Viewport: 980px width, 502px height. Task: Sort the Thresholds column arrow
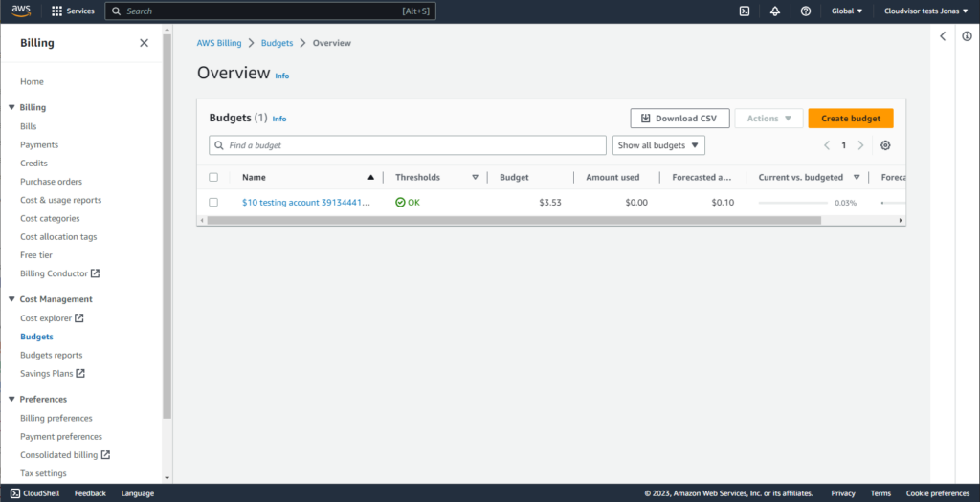point(475,177)
